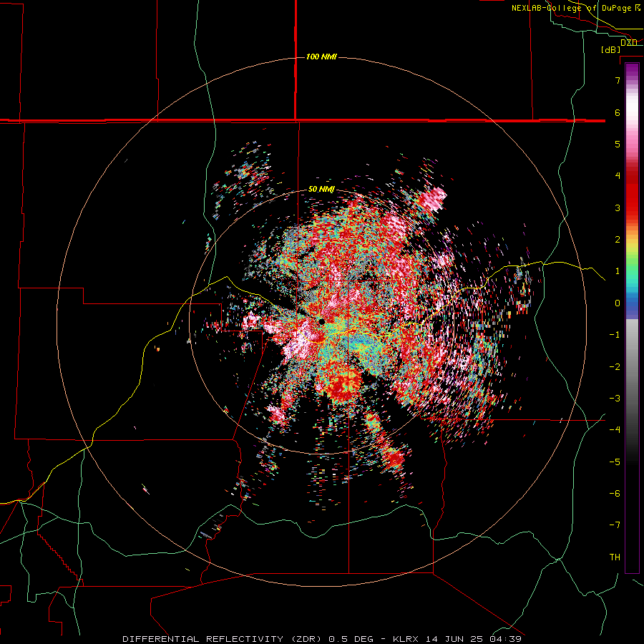
Task: Click the TH label below the scale
Action: (615, 557)
